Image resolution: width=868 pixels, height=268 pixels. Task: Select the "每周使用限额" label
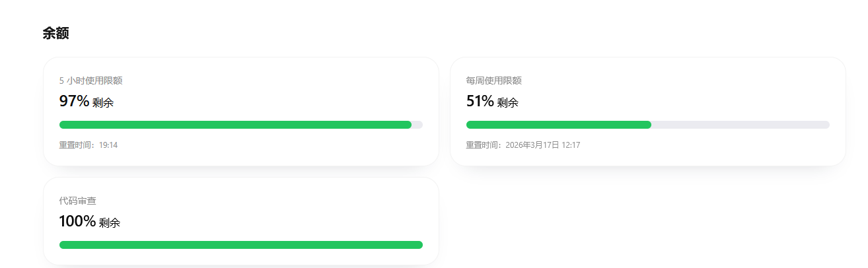pyautogui.click(x=494, y=81)
